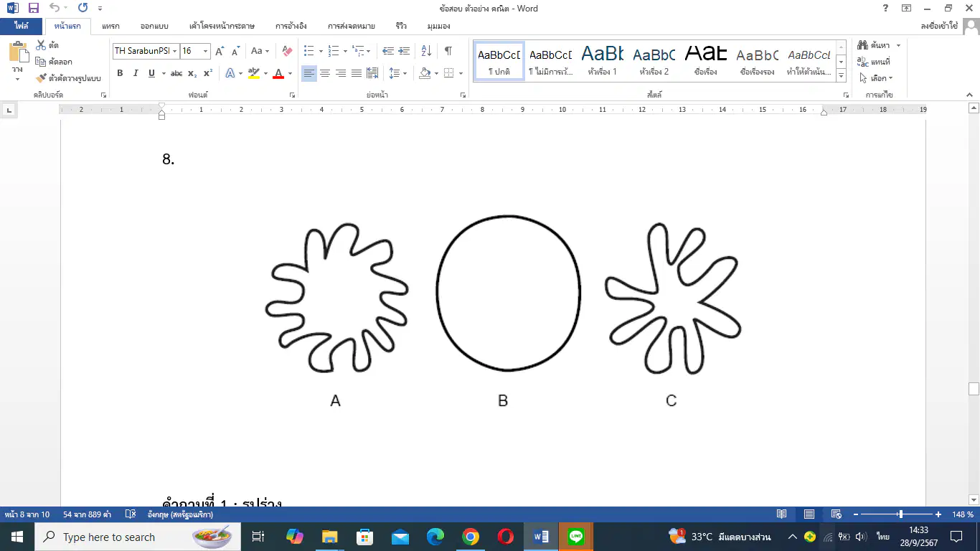
Task: Set Align Left paragraph alignment
Action: tap(308, 73)
